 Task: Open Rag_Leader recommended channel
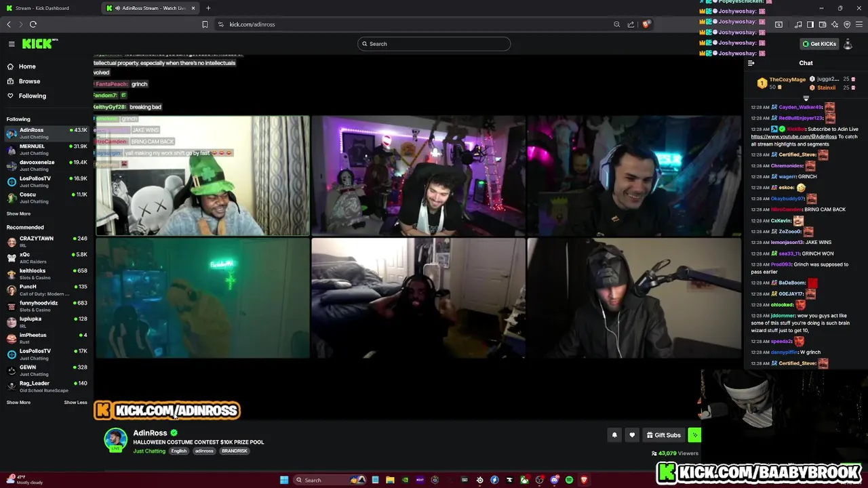click(x=47, y=386)
